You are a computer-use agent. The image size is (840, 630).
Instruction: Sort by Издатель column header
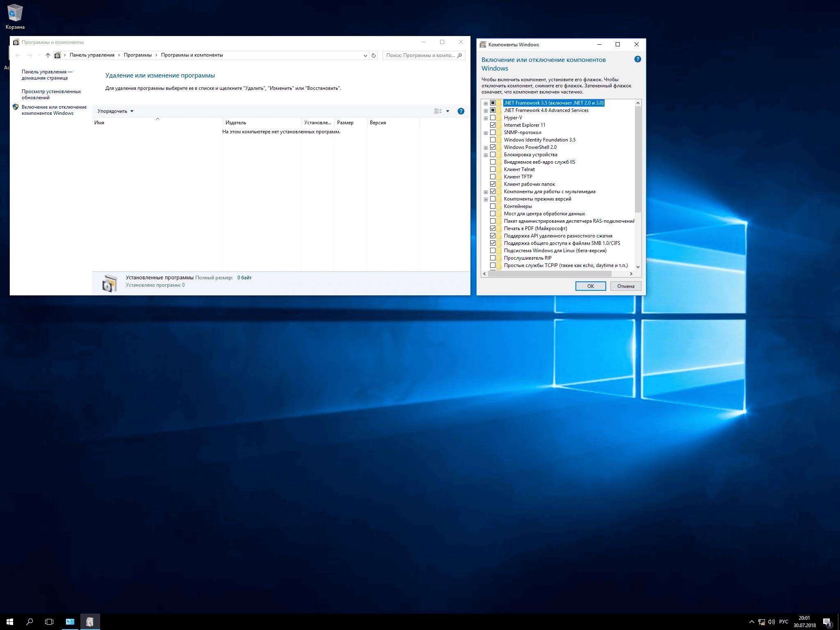coord(262,123)
